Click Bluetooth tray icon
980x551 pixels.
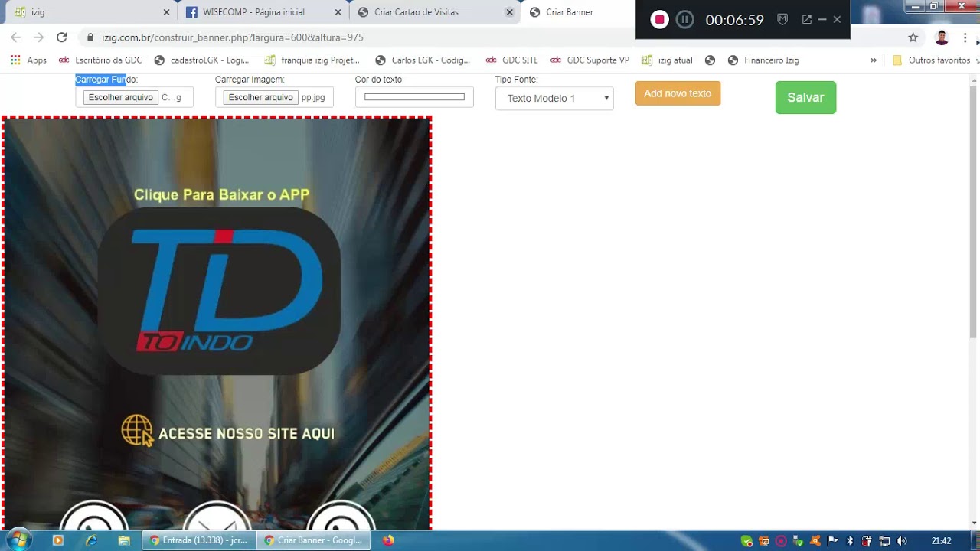(x=850, y=541)
